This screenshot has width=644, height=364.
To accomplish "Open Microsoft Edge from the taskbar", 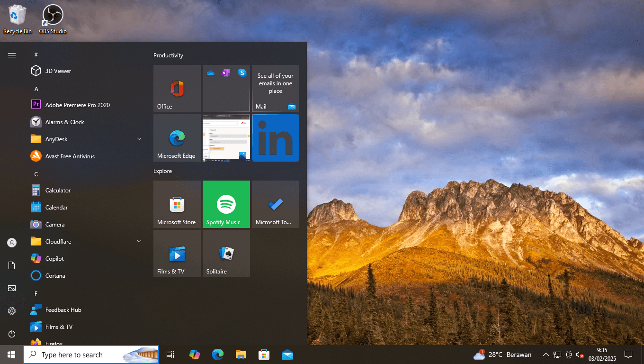I will (x=217, y=355).
